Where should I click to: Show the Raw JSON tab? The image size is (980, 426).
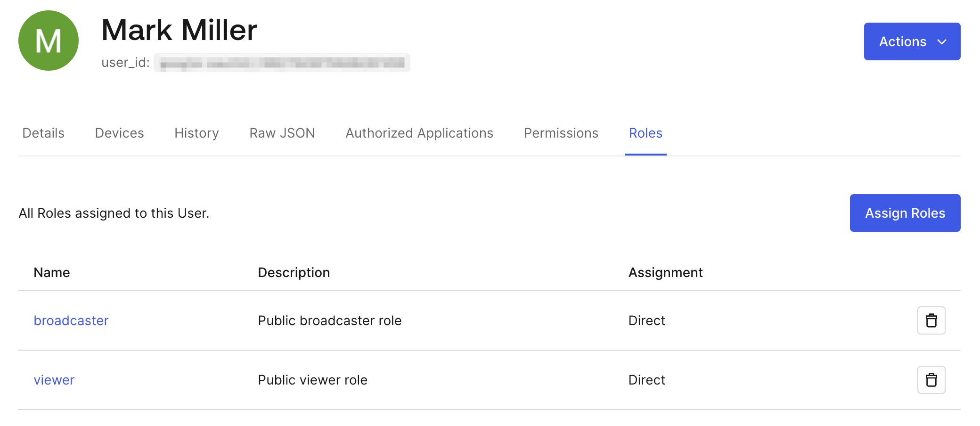pos(282,133)
